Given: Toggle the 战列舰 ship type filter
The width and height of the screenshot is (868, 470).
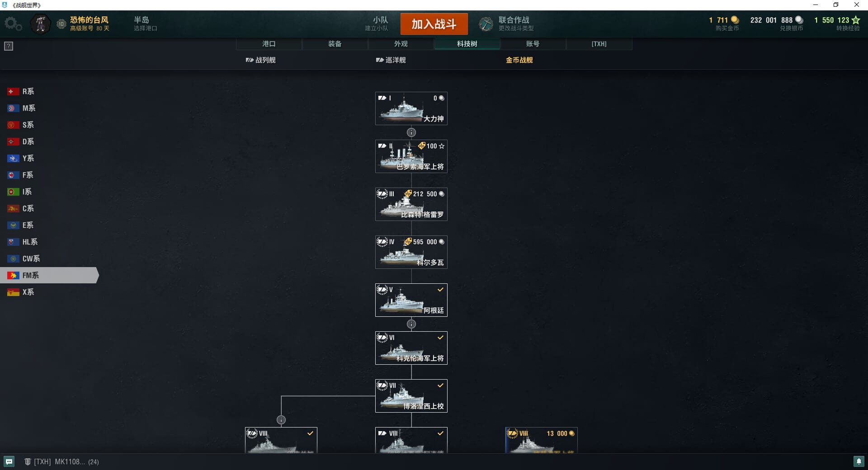Looking at the screenshot, I should click(x=260, y=60).
